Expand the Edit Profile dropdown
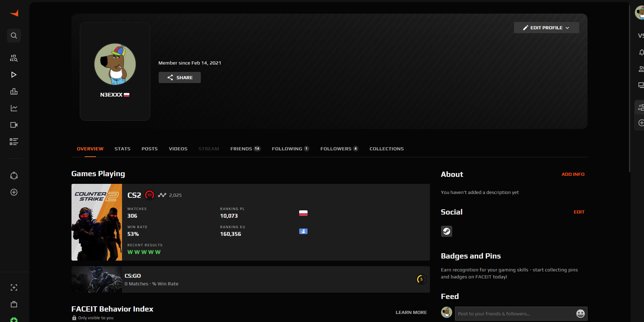The width and height of the screenshot is (644, 322). coord(546,28)
